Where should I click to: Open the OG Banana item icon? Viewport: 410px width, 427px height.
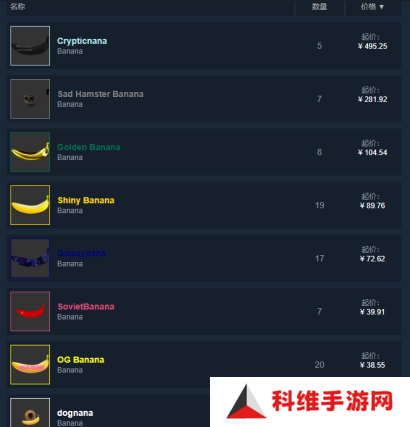[x=30, y=365]
